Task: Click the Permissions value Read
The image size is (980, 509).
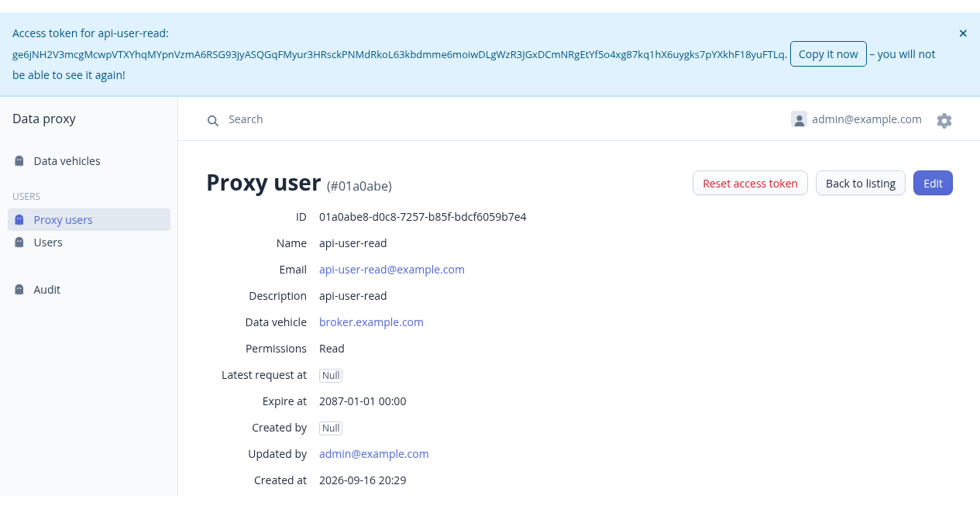Action: [x=332, y=349]
